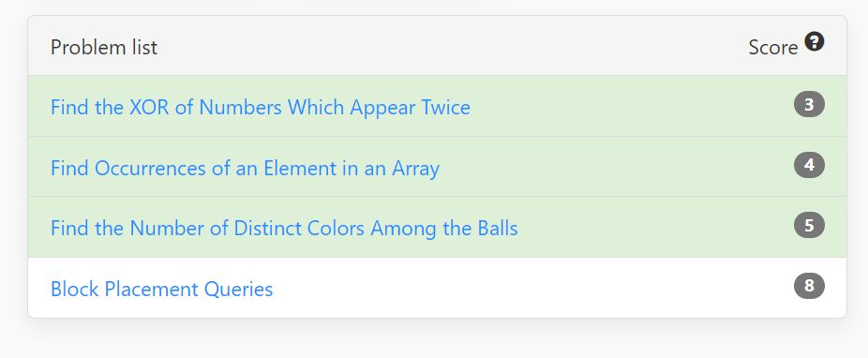Click the Problem list heading text

104,47
